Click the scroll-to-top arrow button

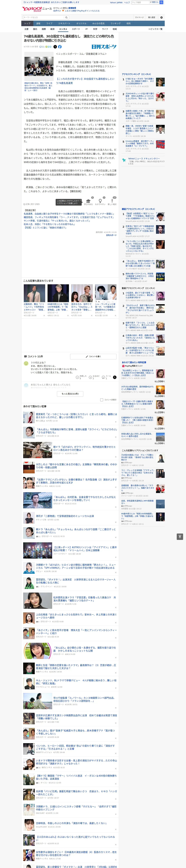point(180,536)
